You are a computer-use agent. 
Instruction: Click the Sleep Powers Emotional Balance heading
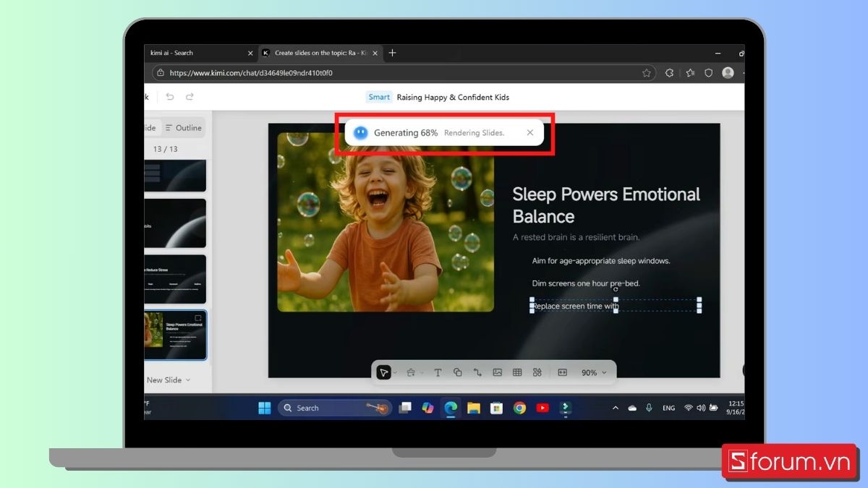click(606, 205)
